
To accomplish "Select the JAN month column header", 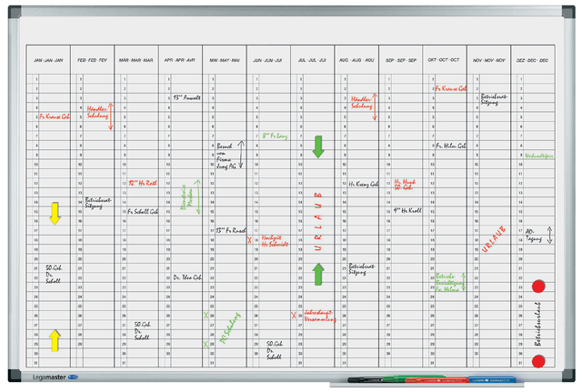I will pyautogui.click(x=48, y=59).
